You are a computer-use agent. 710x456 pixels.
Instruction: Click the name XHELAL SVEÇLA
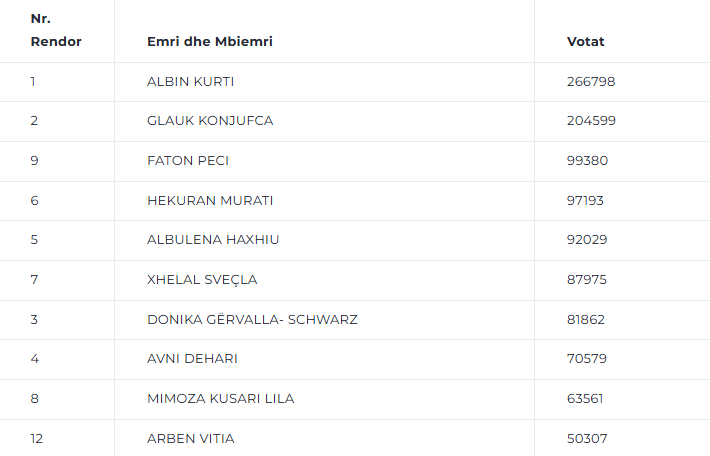click(x=201, y=279)
